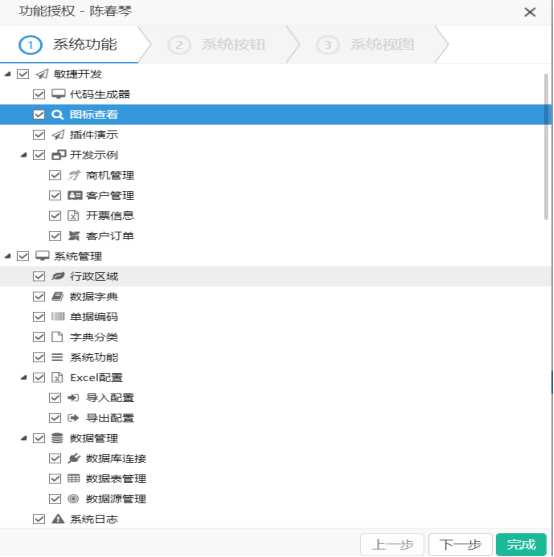Select the 字典分类 row label

point(94,337)
